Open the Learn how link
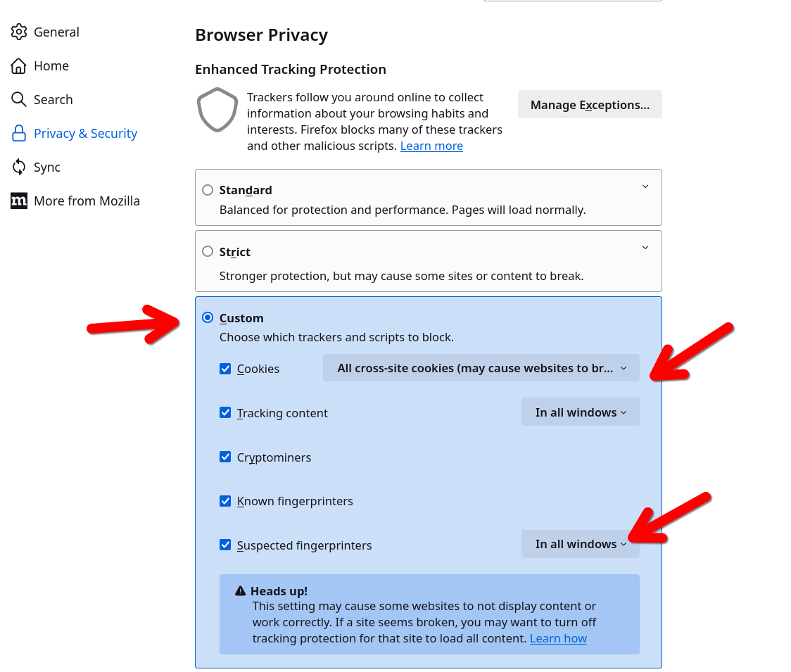The width and height of the screenshot is (791, 672). [x=558, y=638]
